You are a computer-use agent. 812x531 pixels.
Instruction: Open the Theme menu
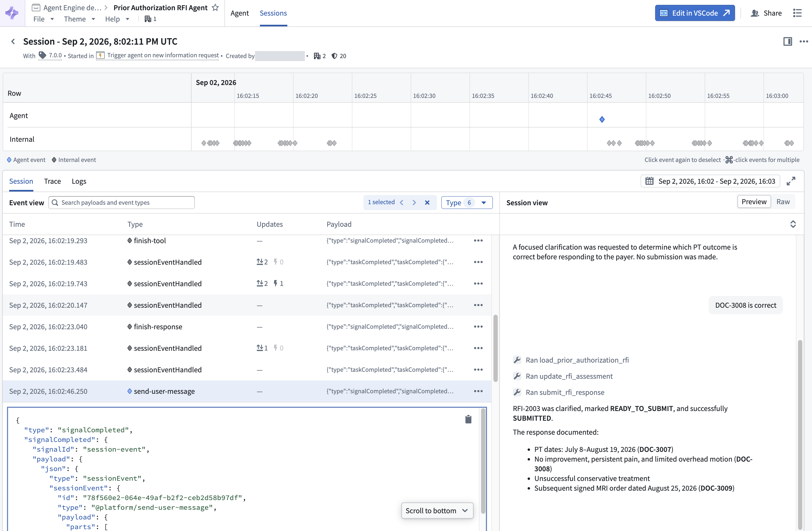click(x=79, y=19)
